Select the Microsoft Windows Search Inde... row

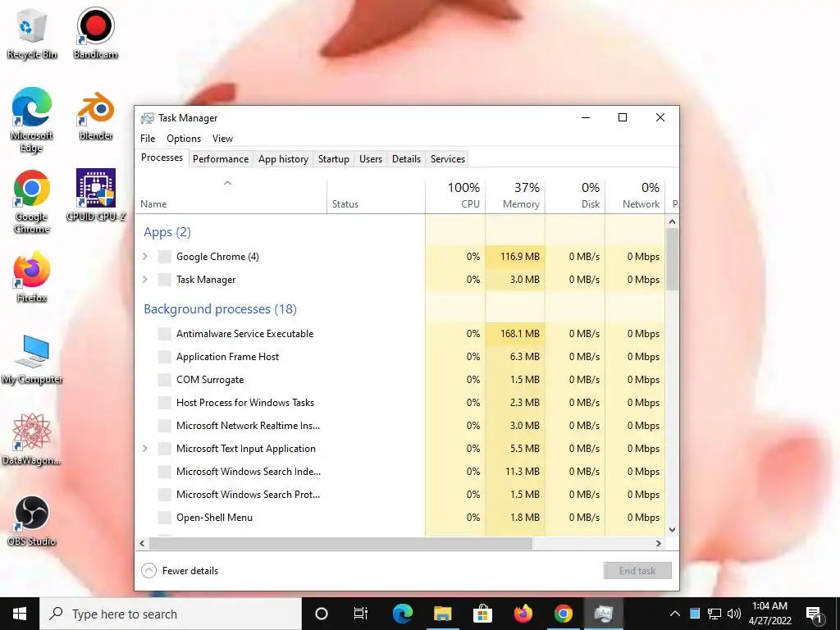400,472
